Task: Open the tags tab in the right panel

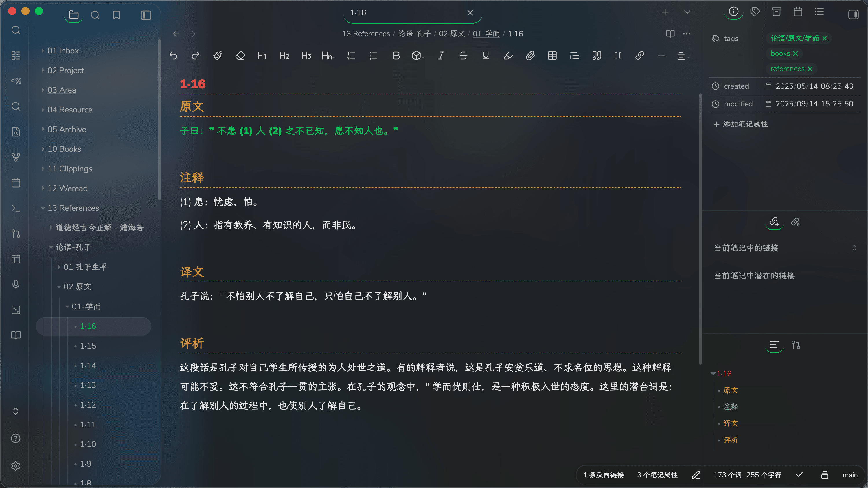Action: pyautogui.click(x=755, y=12)
